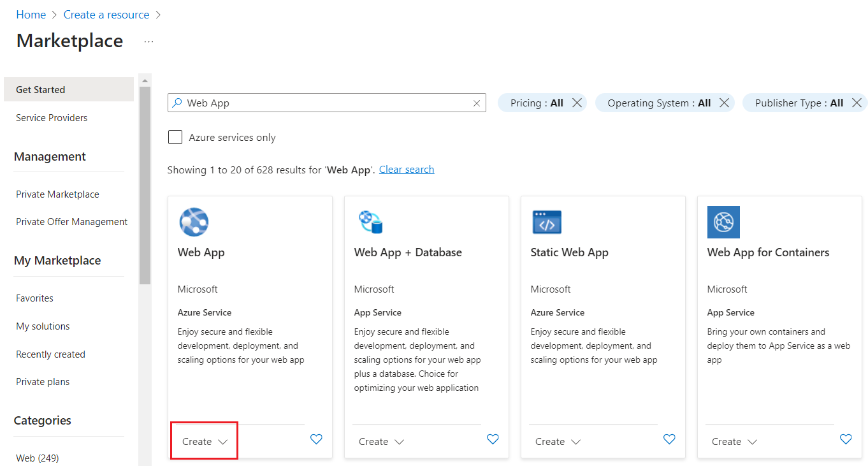Click the Web App for Containers icon
The width and height of the screenshot is (868, 466).
[x=723, y=222]
